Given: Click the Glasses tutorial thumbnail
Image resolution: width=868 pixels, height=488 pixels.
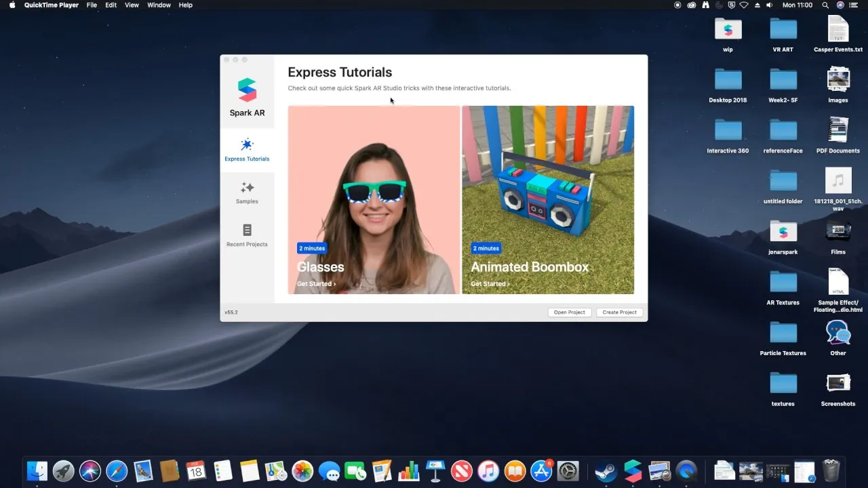Looking at the screenshot, I should pos(374,200).
